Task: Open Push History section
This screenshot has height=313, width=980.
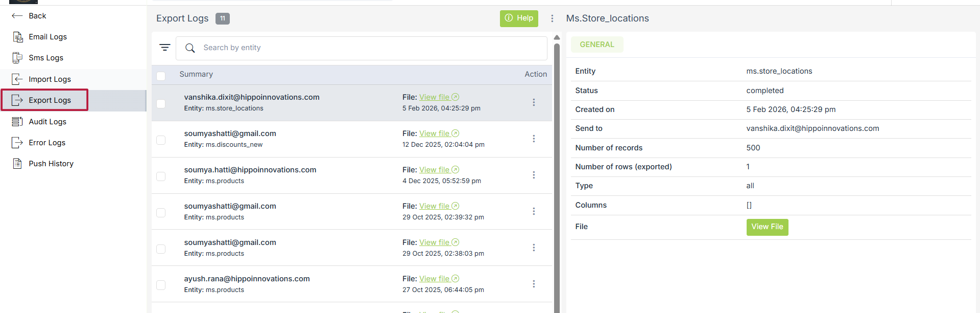Action: pos(51,164)
